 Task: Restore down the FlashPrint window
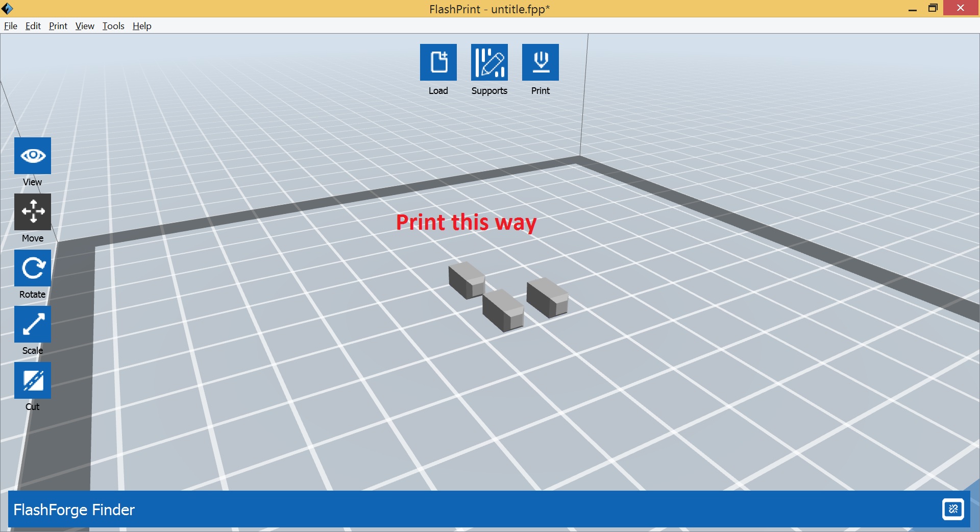933,8
